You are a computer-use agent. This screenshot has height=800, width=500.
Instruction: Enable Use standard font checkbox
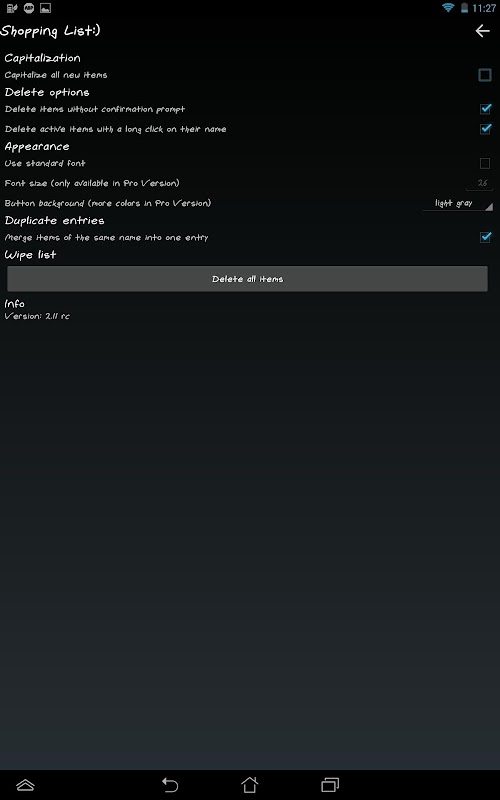pos(485,163)
